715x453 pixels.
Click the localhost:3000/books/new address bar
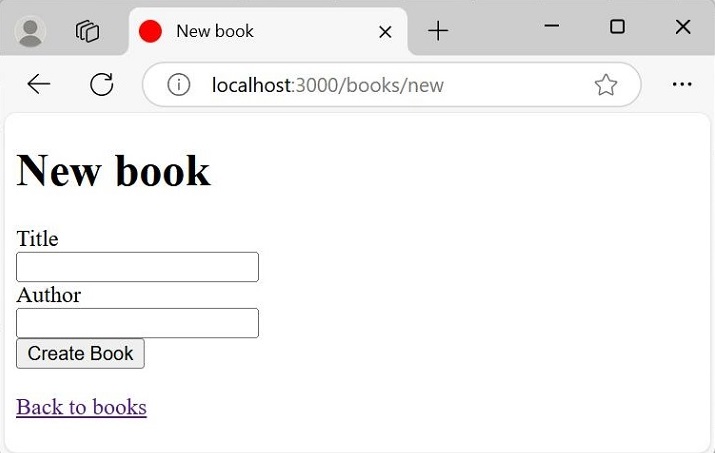[380, 85]
